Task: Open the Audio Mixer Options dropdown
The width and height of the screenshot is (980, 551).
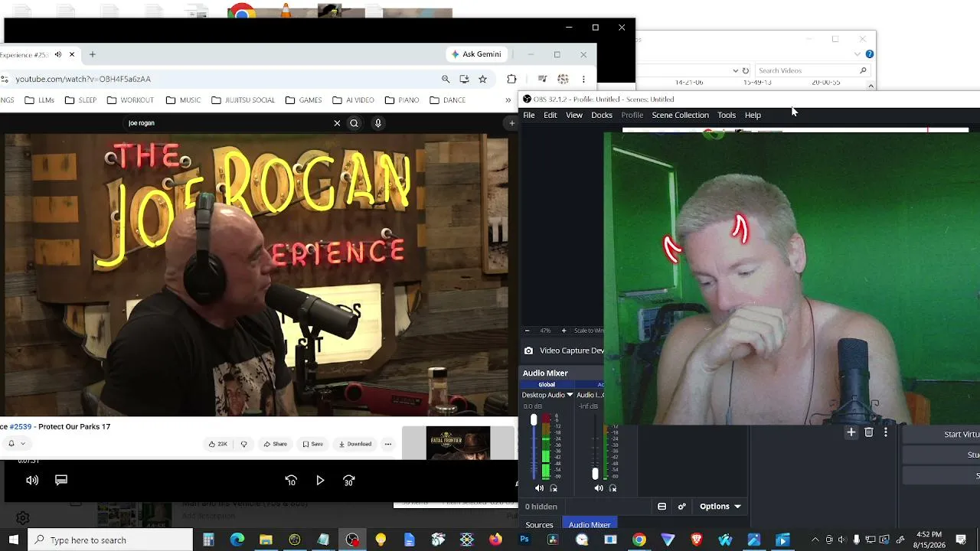Action: tap(720, 507)
